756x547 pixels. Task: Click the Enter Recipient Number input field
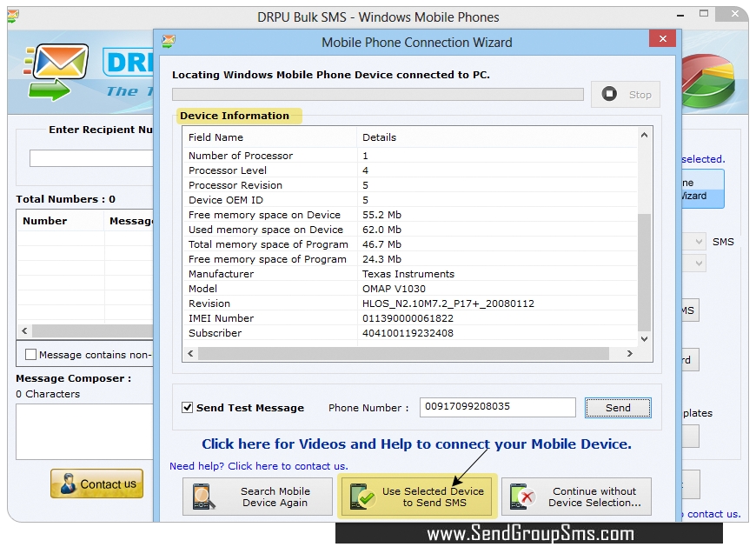click(x=91, y=158)
